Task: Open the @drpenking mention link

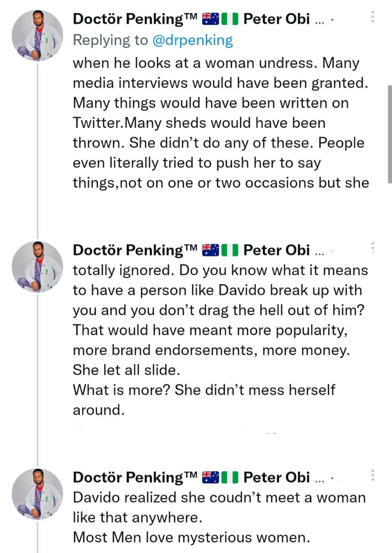Action: 192,40
